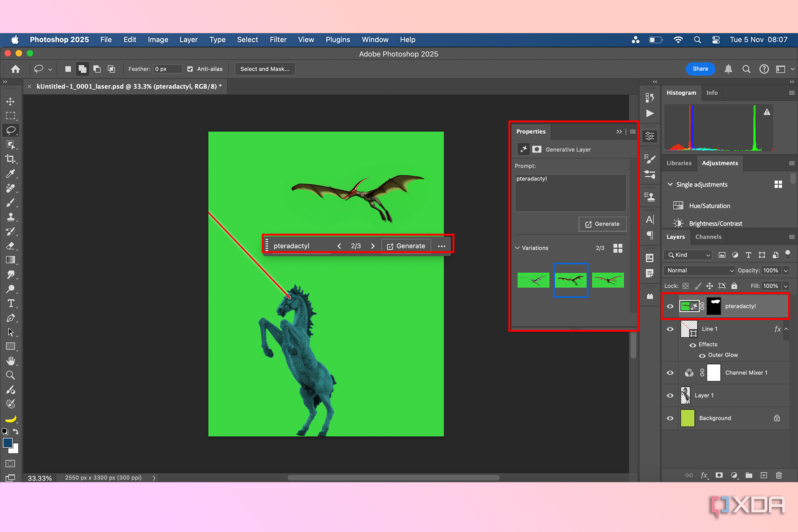Select the Crop tool
798x532 pixels.
(x=11, y=159)
